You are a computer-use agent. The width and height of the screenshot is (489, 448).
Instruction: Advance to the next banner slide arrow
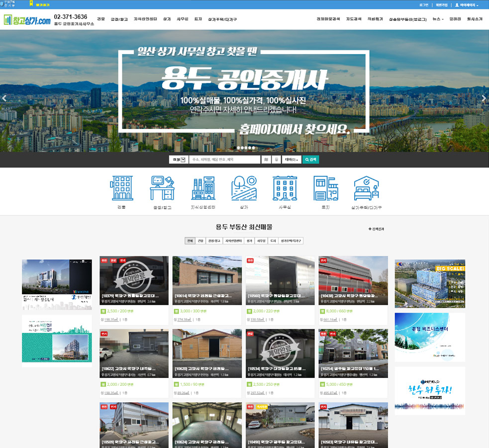(x=484, y=98)
